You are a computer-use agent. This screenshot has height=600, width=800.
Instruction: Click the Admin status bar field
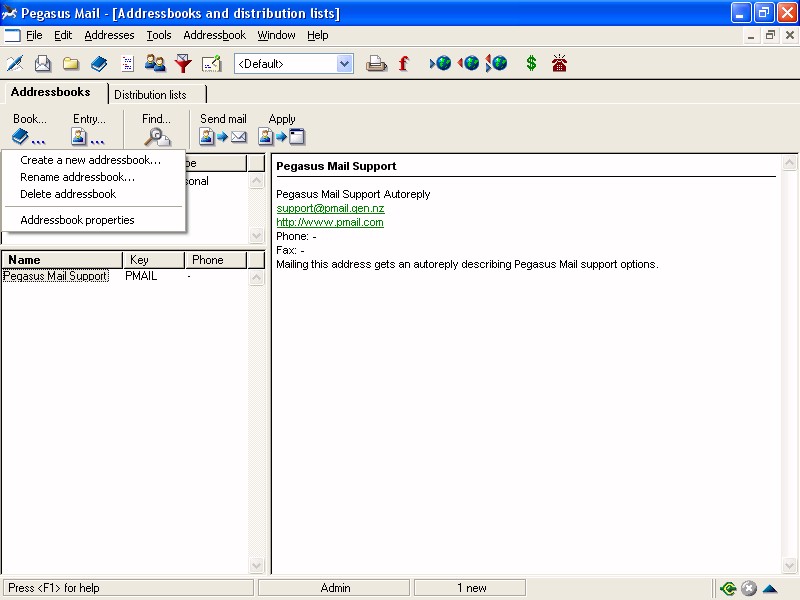(334, 588)
